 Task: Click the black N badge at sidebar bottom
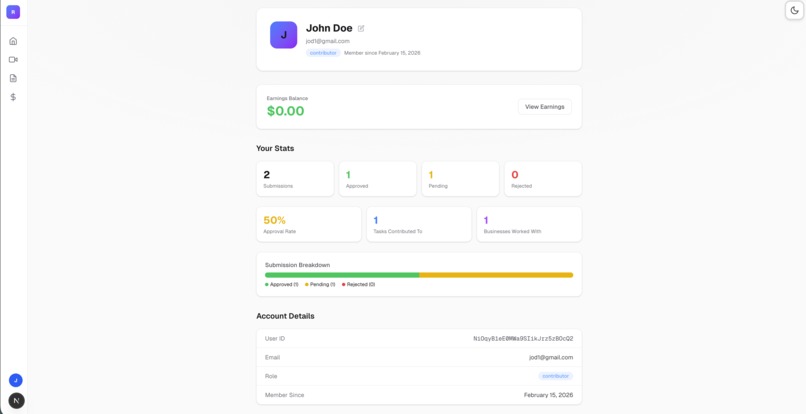click(16, 401)
